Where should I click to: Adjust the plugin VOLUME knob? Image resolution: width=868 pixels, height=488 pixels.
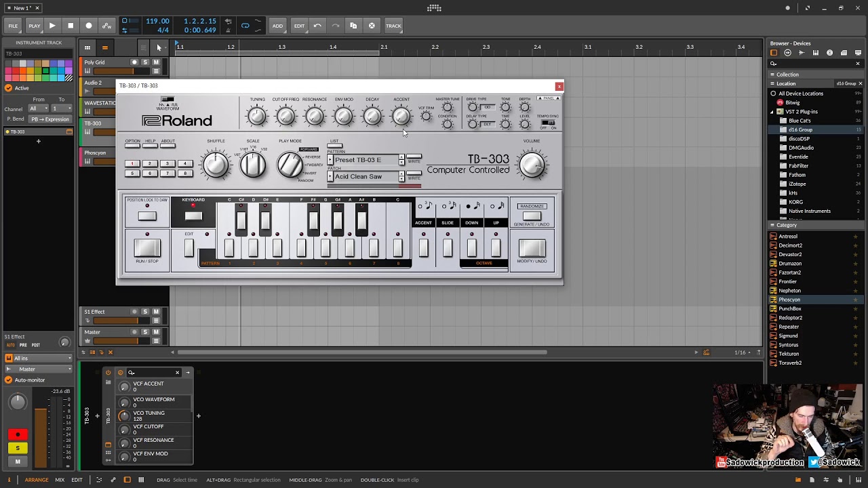[532, 165]
